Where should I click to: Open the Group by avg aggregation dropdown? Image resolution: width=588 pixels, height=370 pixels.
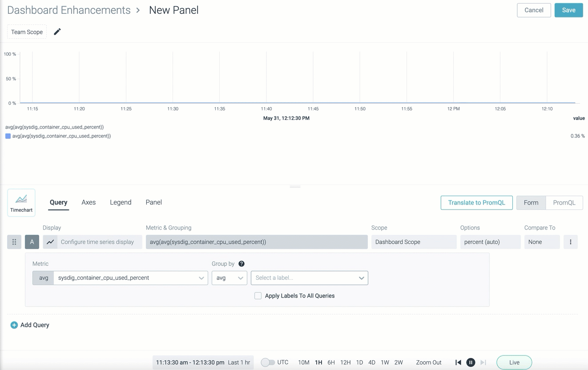coord(230,278)
